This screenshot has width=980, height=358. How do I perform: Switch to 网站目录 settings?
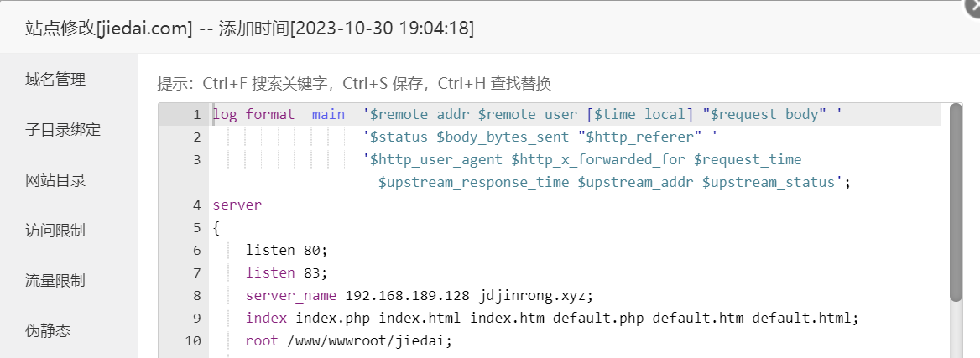[x=55, y=180]
